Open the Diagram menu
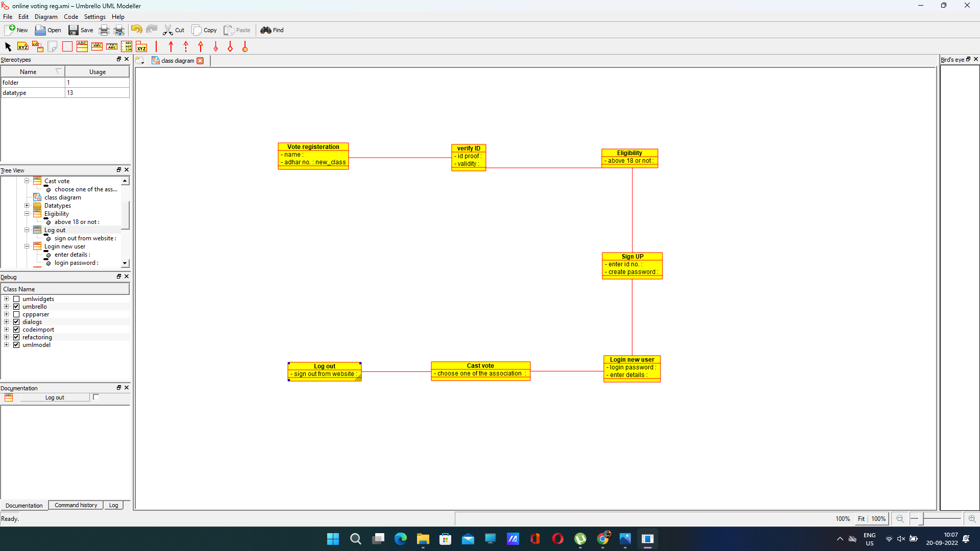This screenshot has width=980, height=551. [x=45, y=16]
